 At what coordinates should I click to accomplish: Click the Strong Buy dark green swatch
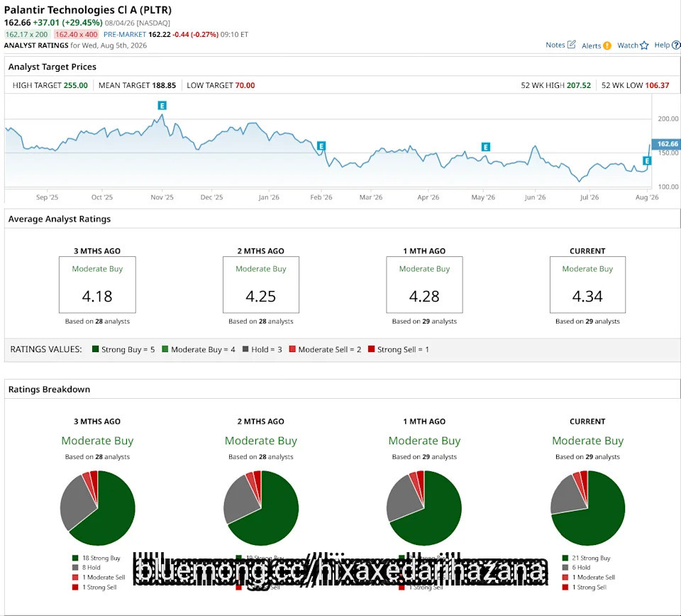point(96,349)
